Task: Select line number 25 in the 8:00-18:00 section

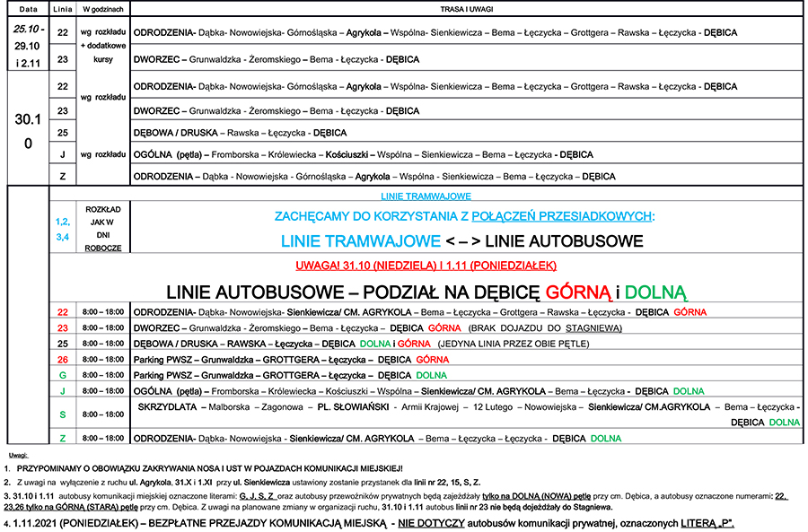Action: tap(63, 344)
